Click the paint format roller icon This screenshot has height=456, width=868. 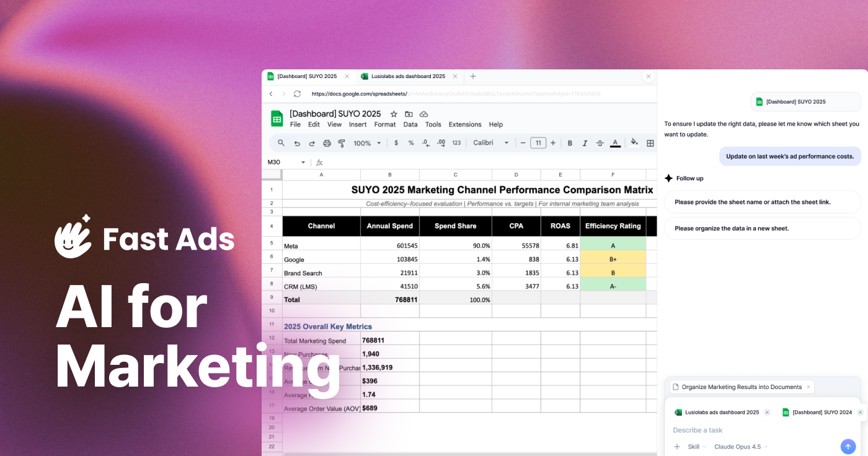click(x=342, y=143)
